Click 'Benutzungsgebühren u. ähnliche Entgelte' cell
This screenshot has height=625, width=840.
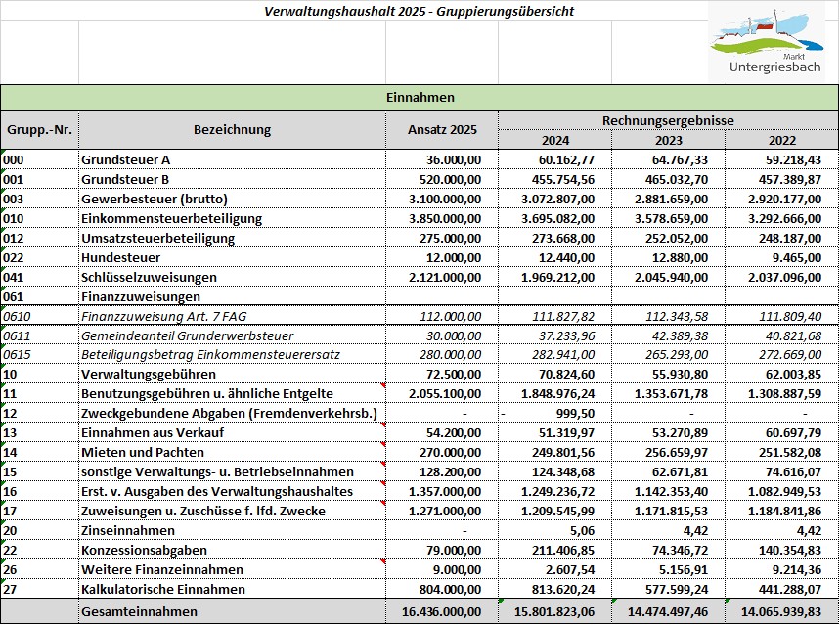point(232,394)
